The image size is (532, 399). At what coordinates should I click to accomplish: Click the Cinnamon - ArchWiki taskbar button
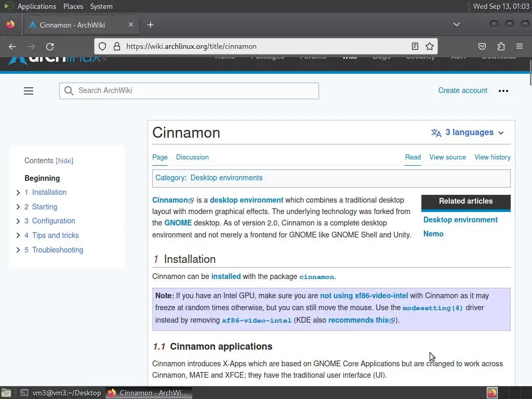(x=149, y=393)
